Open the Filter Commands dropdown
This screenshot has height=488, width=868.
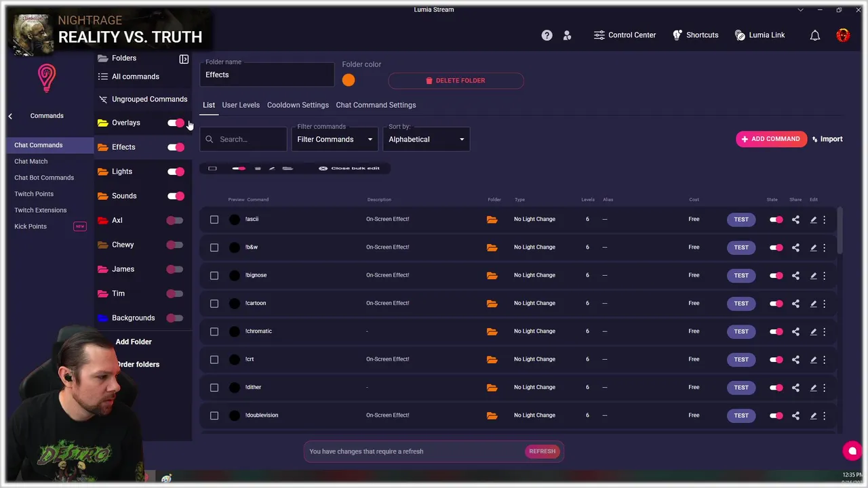click(335, 139)
